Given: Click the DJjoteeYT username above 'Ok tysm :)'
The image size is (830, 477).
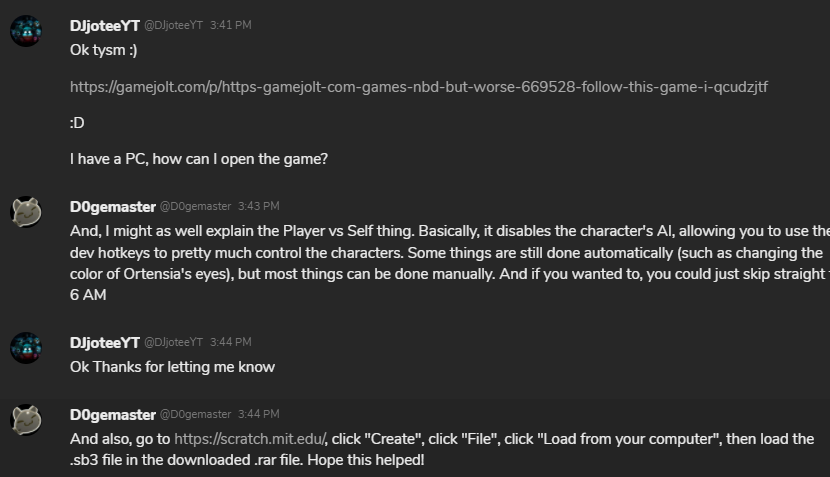Looking at the screenshot, I should pos(105,25).
